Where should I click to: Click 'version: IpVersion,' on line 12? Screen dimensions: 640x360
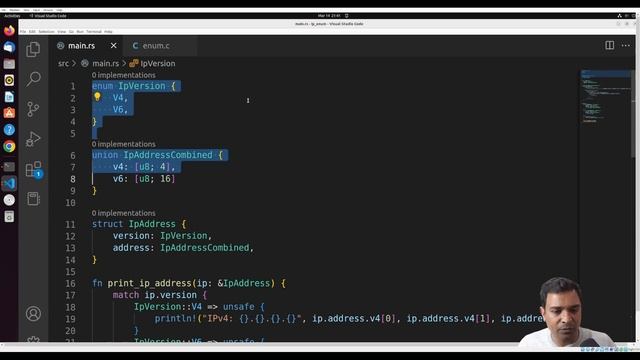click(x=162, y=236)
